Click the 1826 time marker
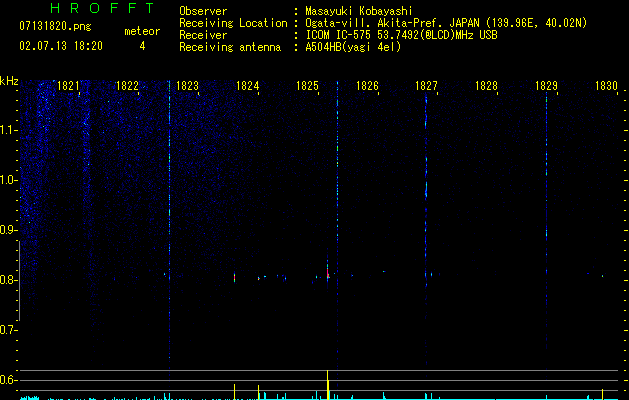This screenshot has width=629, height=400. point(367,86)
